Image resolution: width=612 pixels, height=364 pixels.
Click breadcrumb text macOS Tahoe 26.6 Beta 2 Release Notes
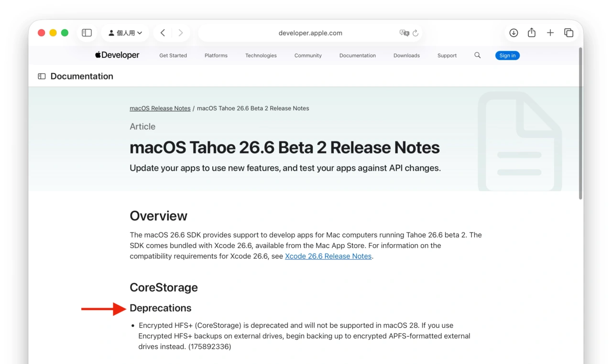coord(253,108)
